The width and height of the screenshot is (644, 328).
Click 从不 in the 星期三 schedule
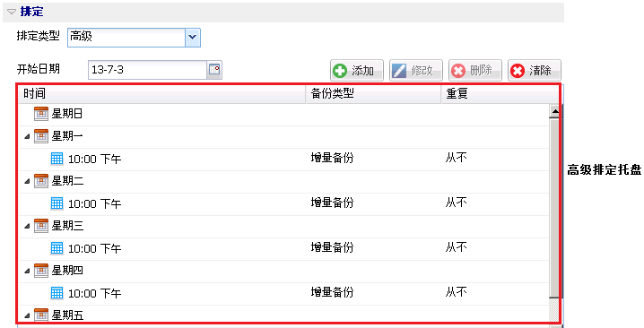[x=457, y=248]
